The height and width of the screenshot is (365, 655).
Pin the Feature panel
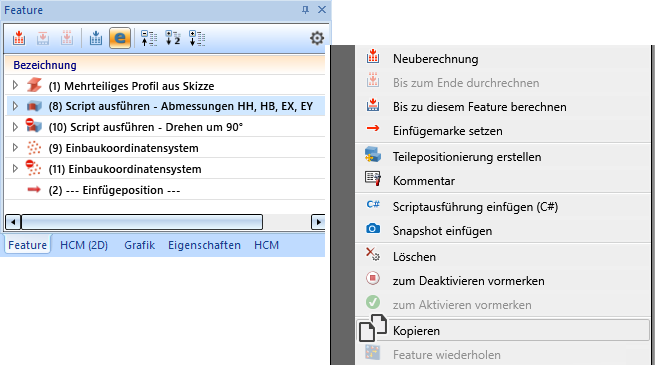point(305,10)
